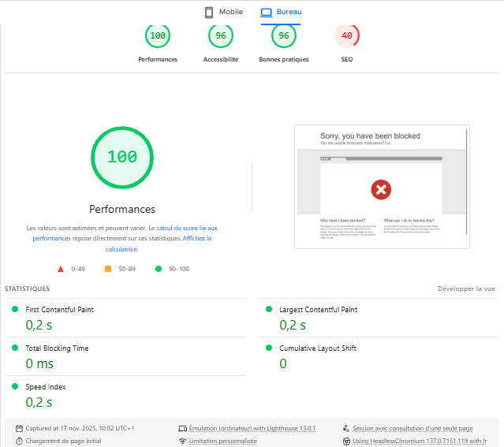Click the calendar icon beside Captured at
Image resolution: width=504 pixels, height=447 pixels.
pyautogui.click(x=19, y=428)
